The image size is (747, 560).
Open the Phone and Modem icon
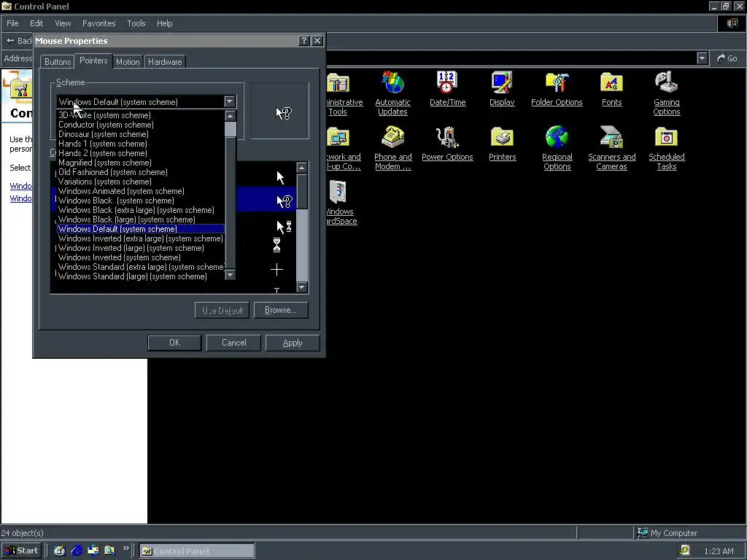pyautogui.click(x=392, y=137)
